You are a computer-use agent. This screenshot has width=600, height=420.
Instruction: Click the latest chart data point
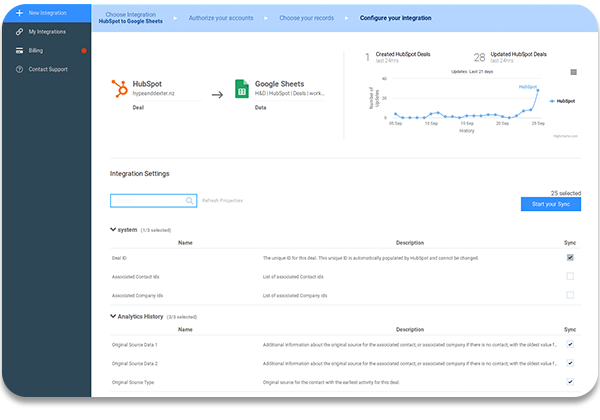538,90
